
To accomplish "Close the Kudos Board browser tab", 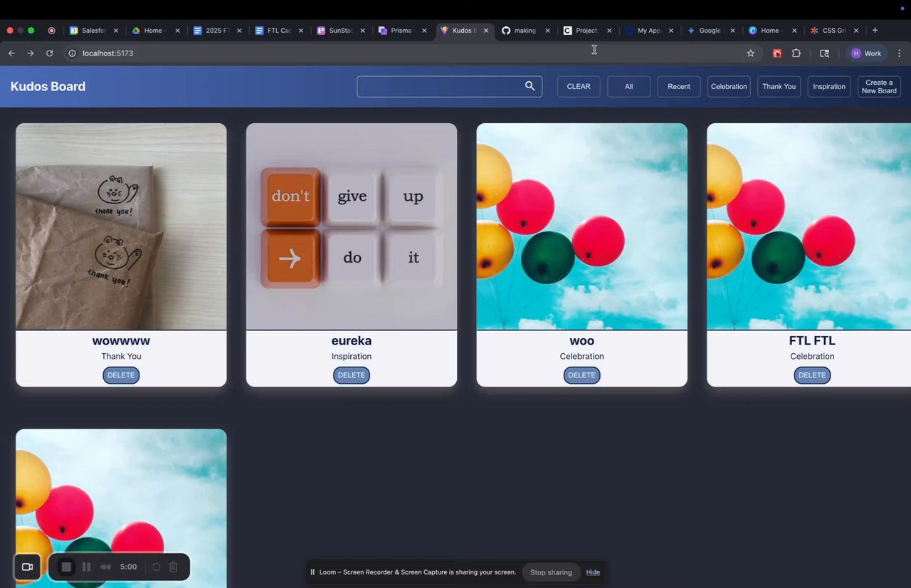I will coord(486,31).
